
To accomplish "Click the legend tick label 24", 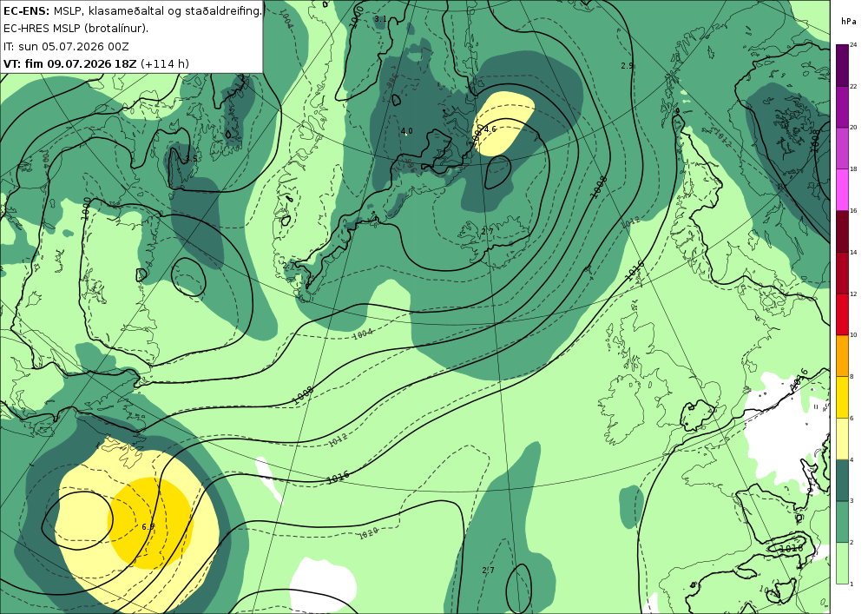I will tap(853, 45).
